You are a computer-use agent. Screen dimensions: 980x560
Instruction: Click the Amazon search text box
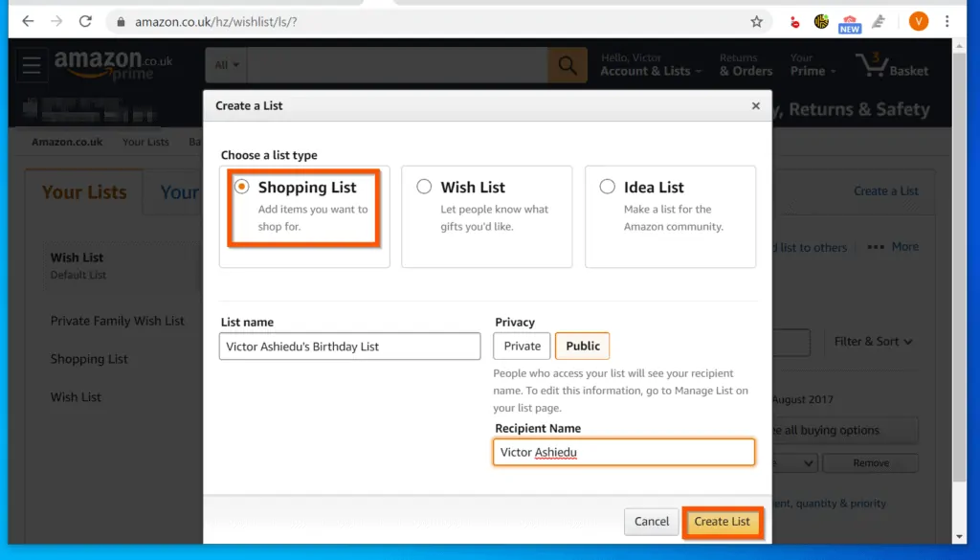coord(397,65)
